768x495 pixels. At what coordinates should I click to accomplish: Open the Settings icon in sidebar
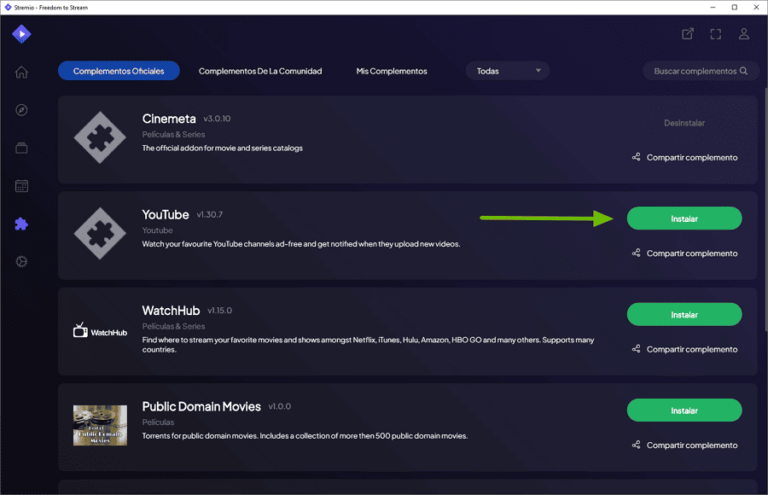[x=21, y=262]
